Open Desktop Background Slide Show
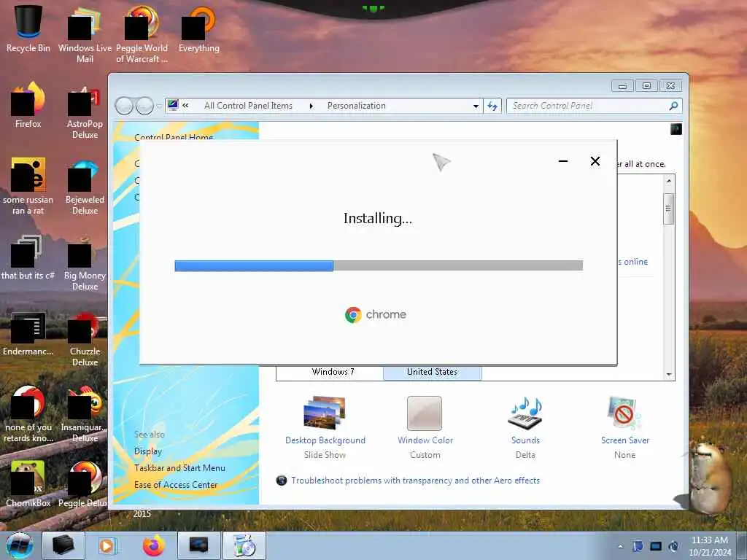The height and width of the screenshot is (560, 747). 325,427
